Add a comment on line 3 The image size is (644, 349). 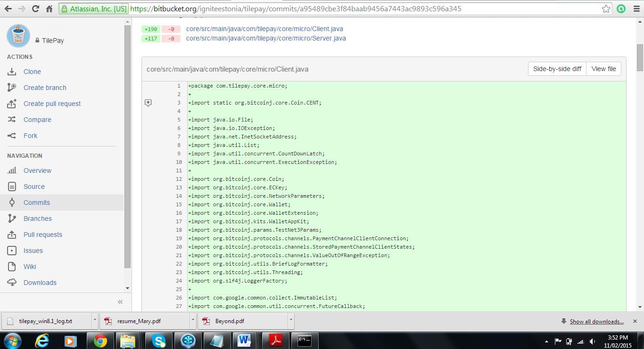click(148, 103)
